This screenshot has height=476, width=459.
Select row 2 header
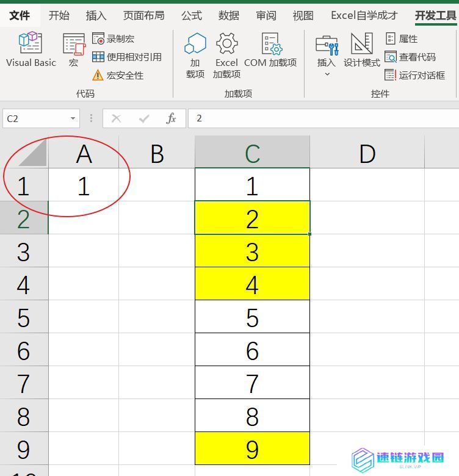[x=24, y=217]
